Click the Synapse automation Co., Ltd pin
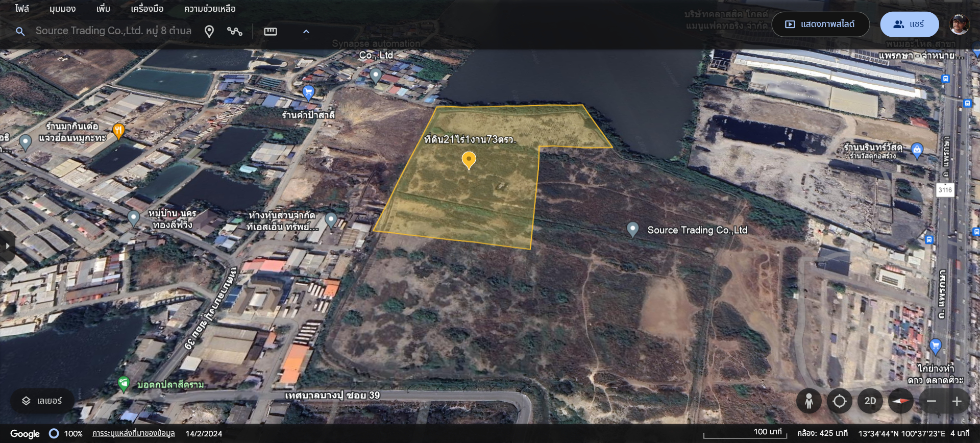The width and height of the screenshot is (980, 443). point(376,76)
